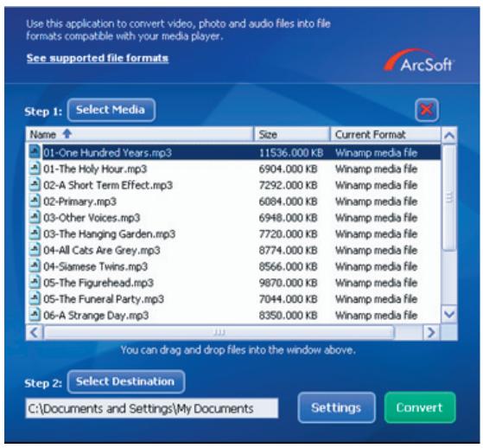
Task: Click the size value 6084.000 KB
Action: tap(288, 202)
